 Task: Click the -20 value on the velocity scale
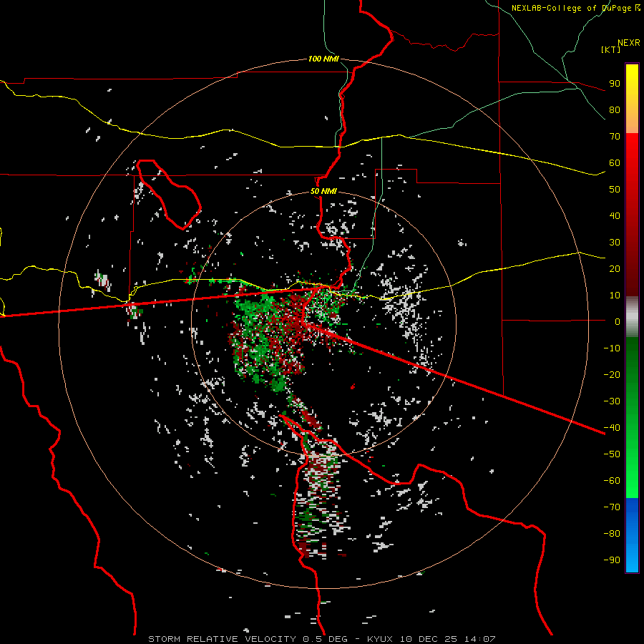click(x=612, y=374)
